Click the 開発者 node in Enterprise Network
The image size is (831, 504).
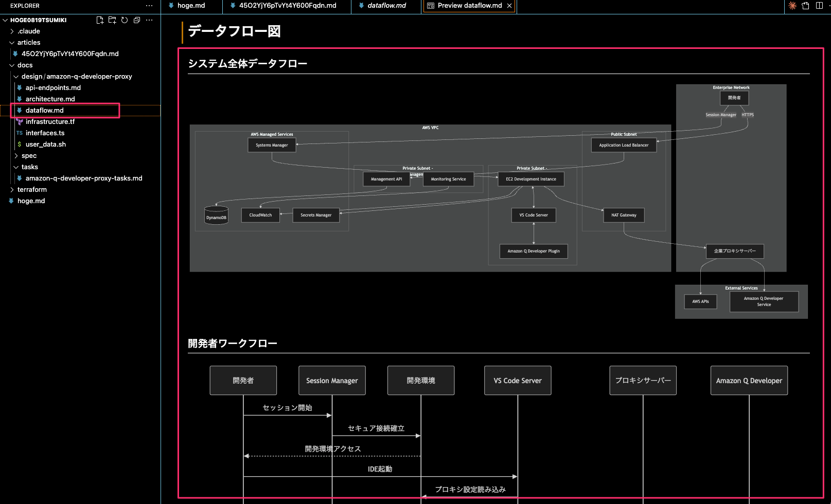click(x=734, y=98)
